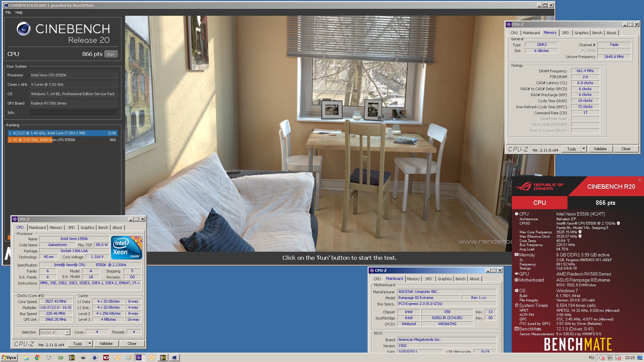
Task: Click the DRAM Frequency value 661.4 MHz
Action: click(585, 71)
